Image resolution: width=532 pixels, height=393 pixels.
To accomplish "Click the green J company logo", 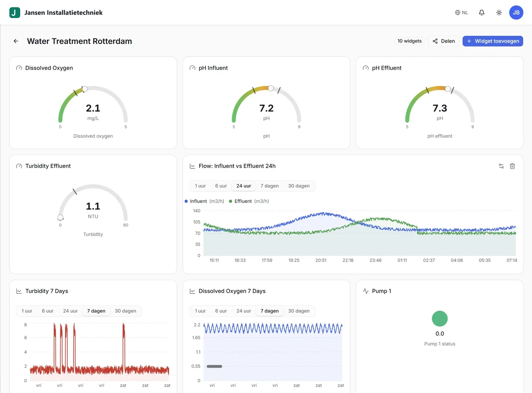I will 15,13.
